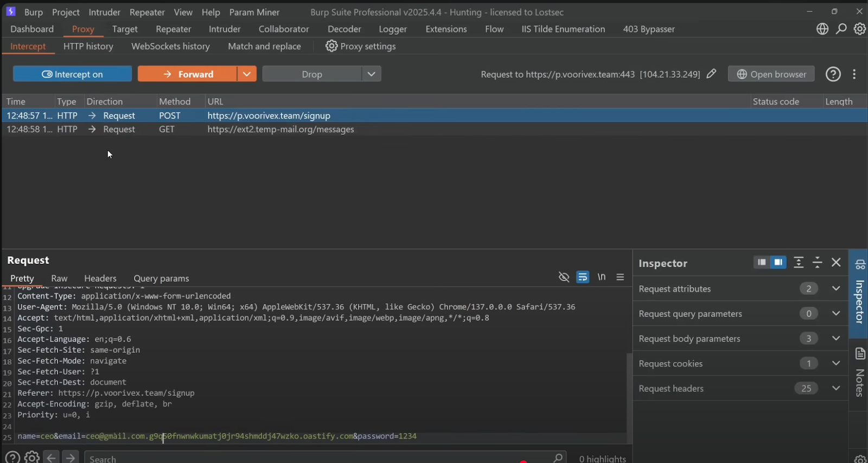Open HTTP history subtab
The height and width of the screenshot is (463, 868).
[x=88, y=46]
